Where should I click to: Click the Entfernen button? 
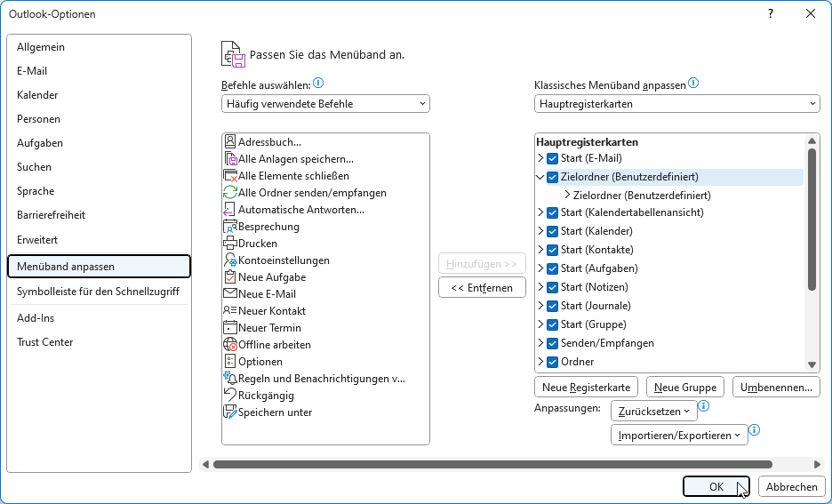tap(482, 287)
